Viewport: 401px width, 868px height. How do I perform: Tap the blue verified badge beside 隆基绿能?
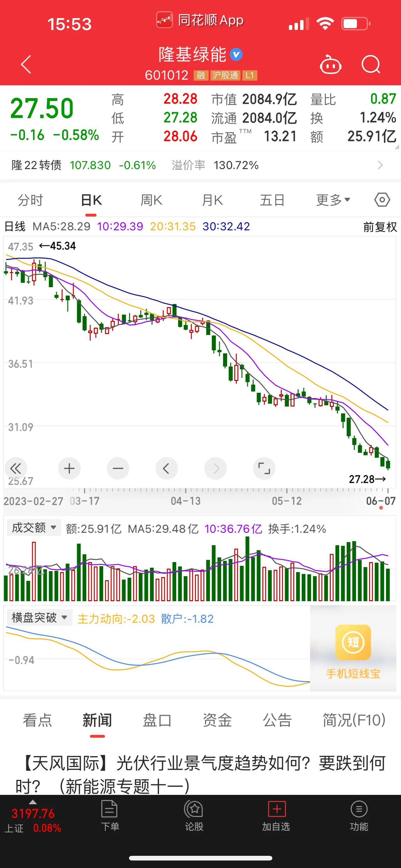tap(236, 55)
